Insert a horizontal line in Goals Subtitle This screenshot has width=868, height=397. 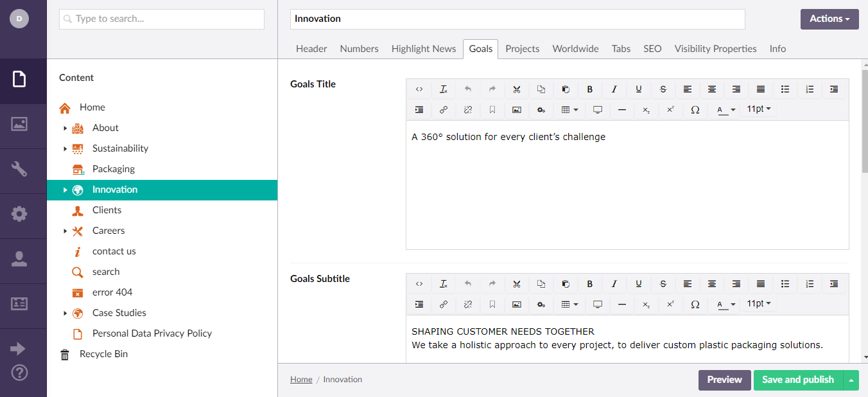click(x=621, y=304)
